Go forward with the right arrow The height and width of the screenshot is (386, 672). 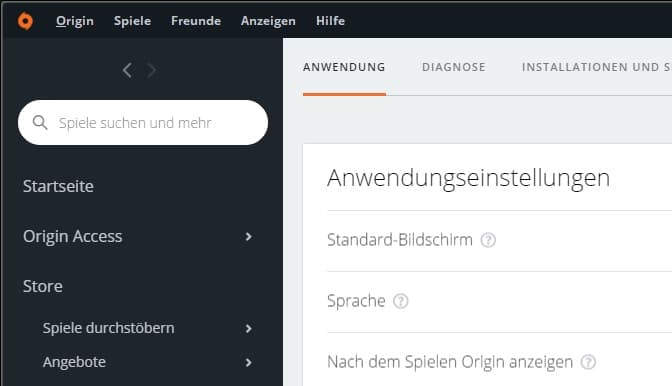[x=151, y=70]
